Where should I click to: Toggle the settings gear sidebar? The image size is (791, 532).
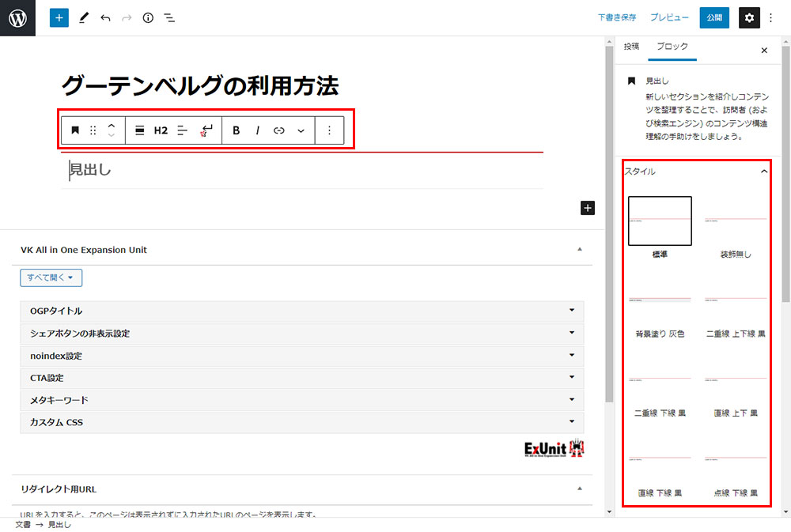tap(749, 17)
